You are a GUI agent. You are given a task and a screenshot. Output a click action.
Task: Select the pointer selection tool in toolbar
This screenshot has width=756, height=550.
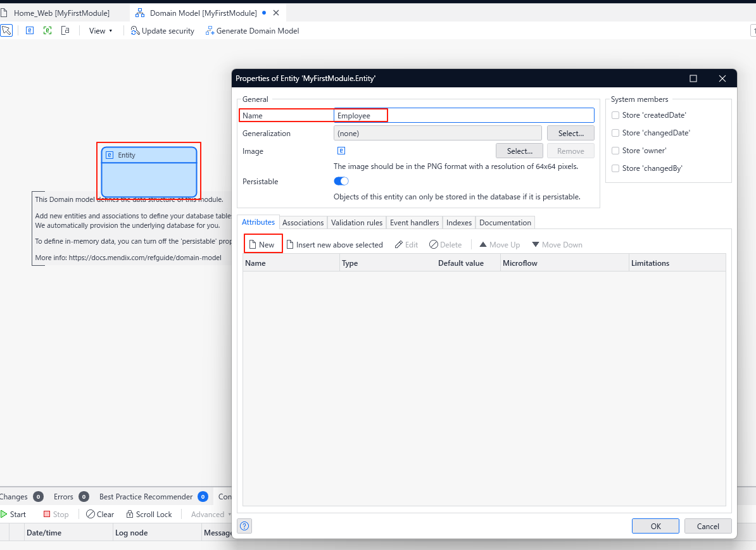coord(6,30)
